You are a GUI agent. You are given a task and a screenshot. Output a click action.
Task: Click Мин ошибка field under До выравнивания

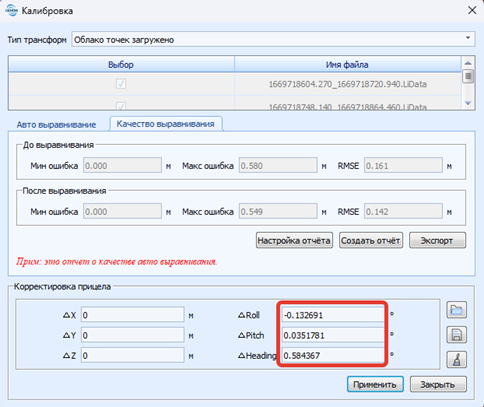point(122,166)
